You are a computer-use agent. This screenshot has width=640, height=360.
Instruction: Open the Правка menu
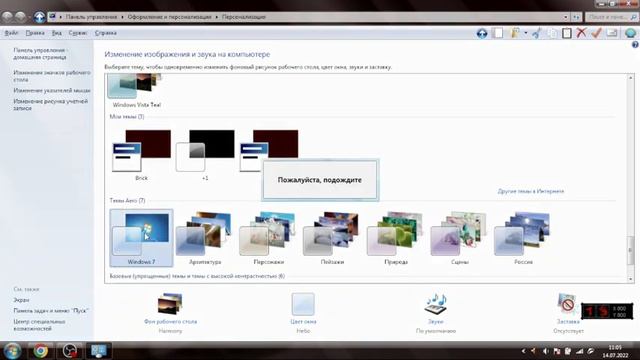[x=35, y=33]
